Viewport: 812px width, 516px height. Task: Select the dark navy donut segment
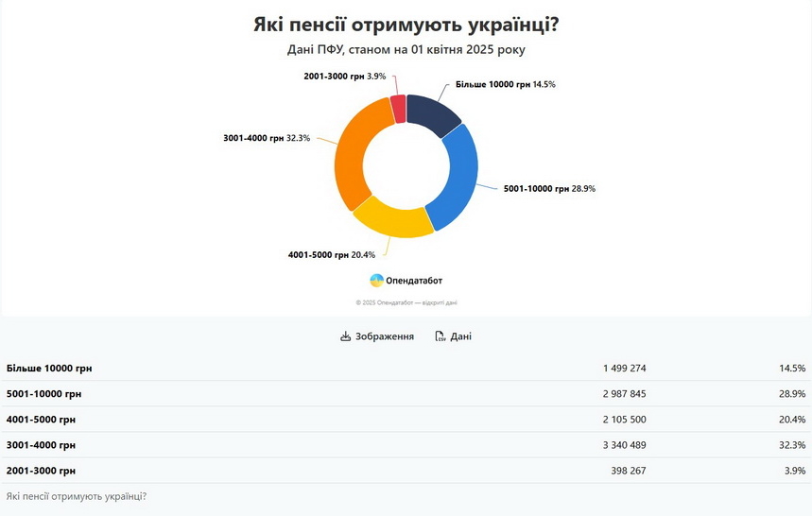432,112
